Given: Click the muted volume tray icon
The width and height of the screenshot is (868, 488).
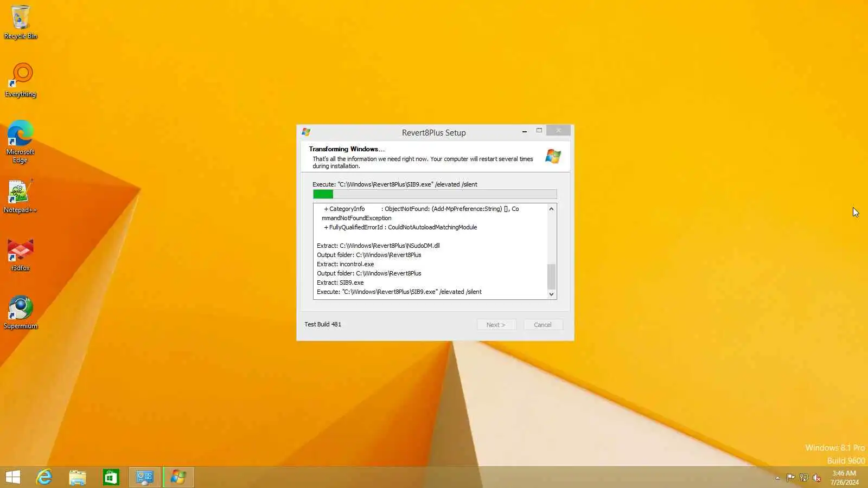Looking at the screenshot, I should click(816, 478).
